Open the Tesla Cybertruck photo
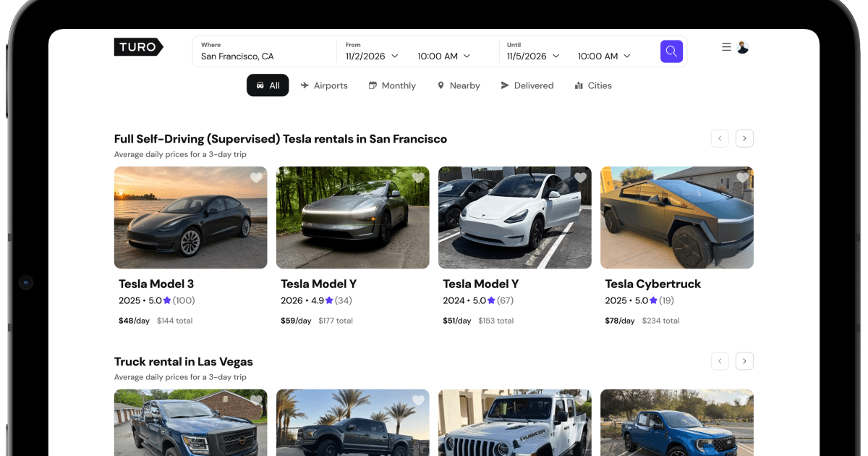 [x=677, y=218]
